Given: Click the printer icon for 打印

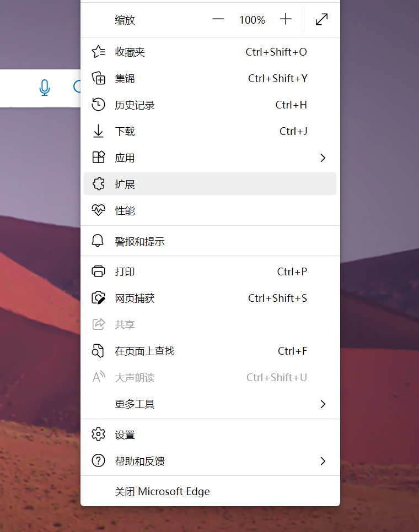Looking at the screenshot, I should pyautogui.click(x=99, y=272).
